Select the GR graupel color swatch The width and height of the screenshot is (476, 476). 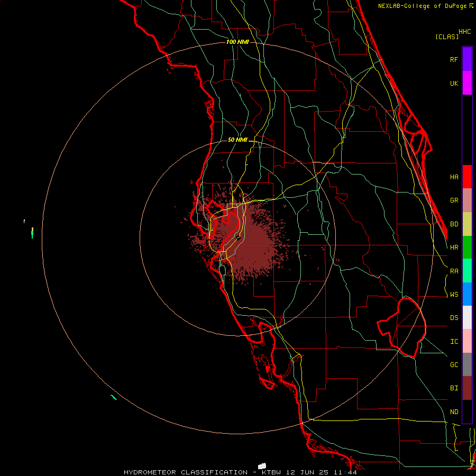[467, 200]
